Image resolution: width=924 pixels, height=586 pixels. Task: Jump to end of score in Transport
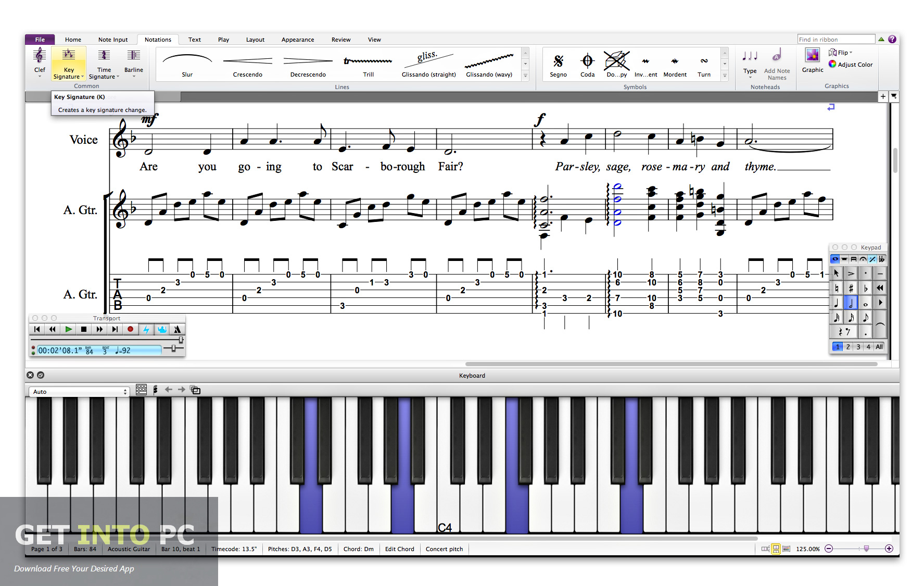coord(115,329)
